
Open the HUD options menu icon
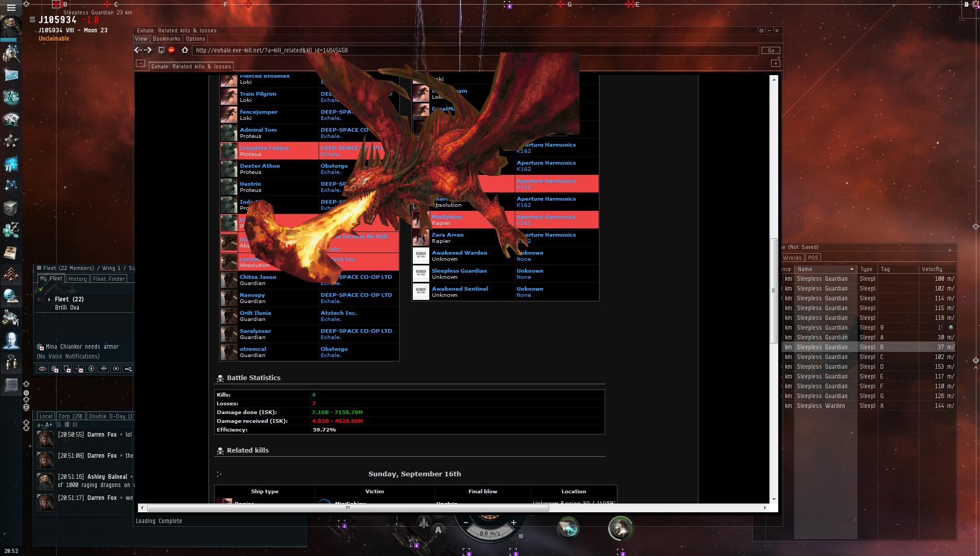pos(521,536)
